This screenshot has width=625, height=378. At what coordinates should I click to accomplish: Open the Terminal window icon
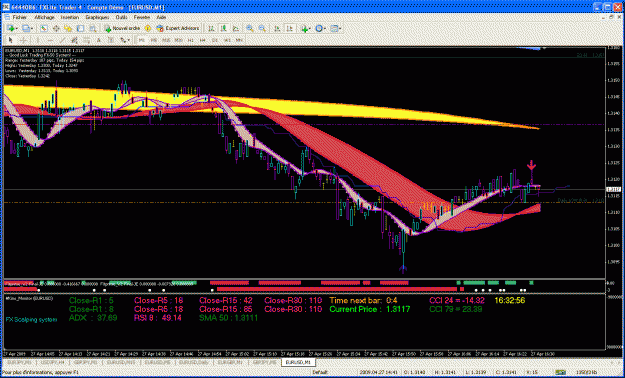tap(81, 28)
